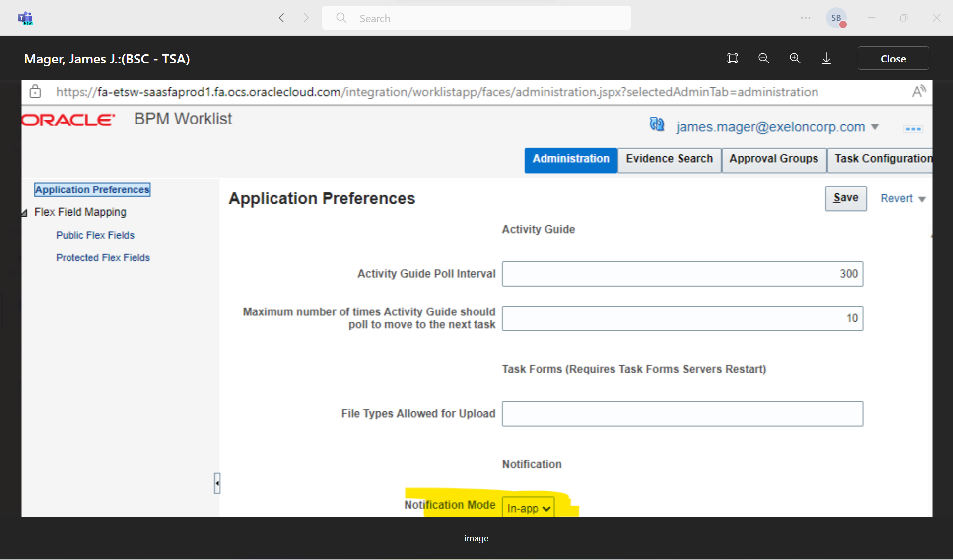Download the document via download icon

coord(826,58)
